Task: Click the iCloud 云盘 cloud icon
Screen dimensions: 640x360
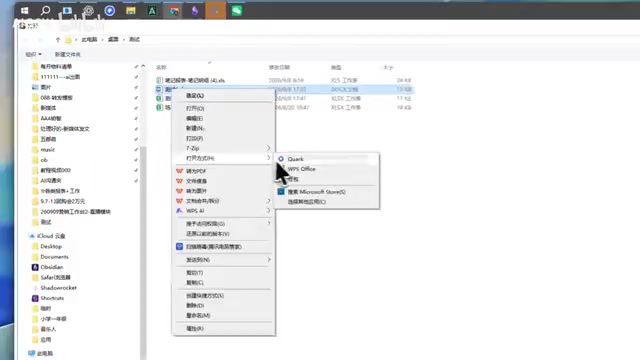Action: (32, 236)
